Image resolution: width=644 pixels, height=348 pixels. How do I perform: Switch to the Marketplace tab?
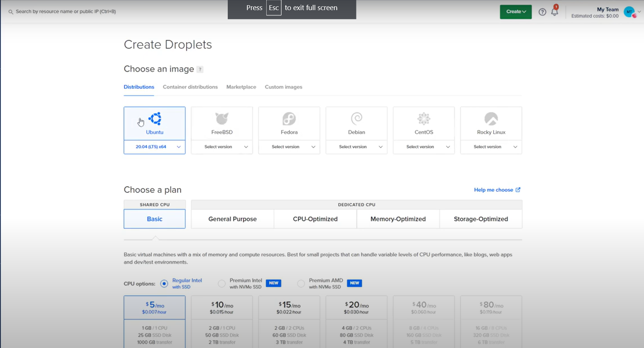(241, 87)
